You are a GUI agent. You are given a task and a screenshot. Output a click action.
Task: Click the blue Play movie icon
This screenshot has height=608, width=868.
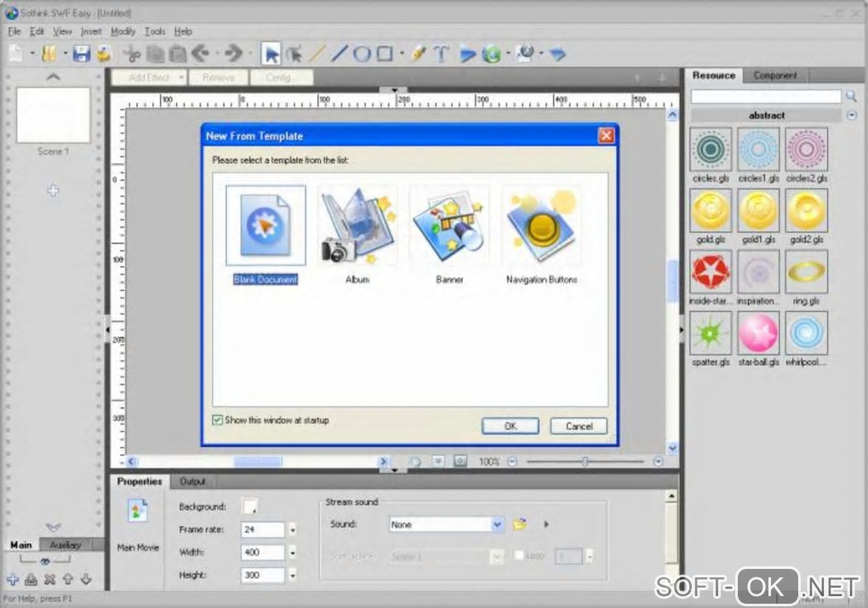click(x=468, y=54)
